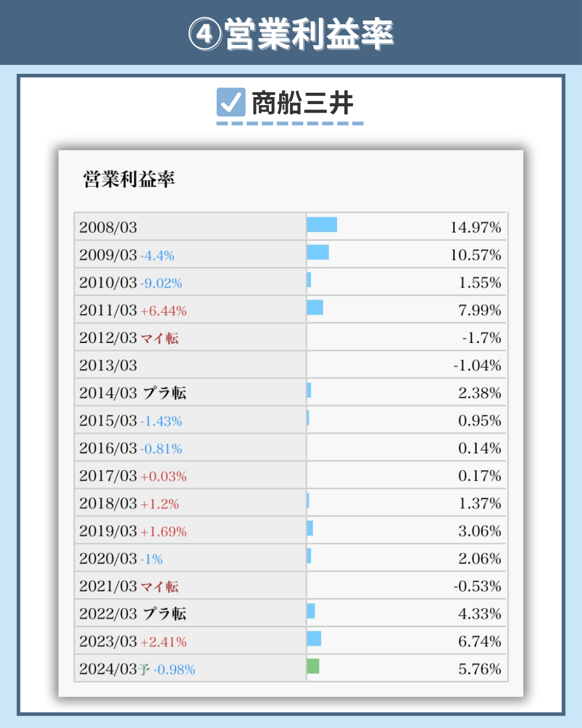
Task: Click the blue bar for 7.99%
Action: pos(315,307)
